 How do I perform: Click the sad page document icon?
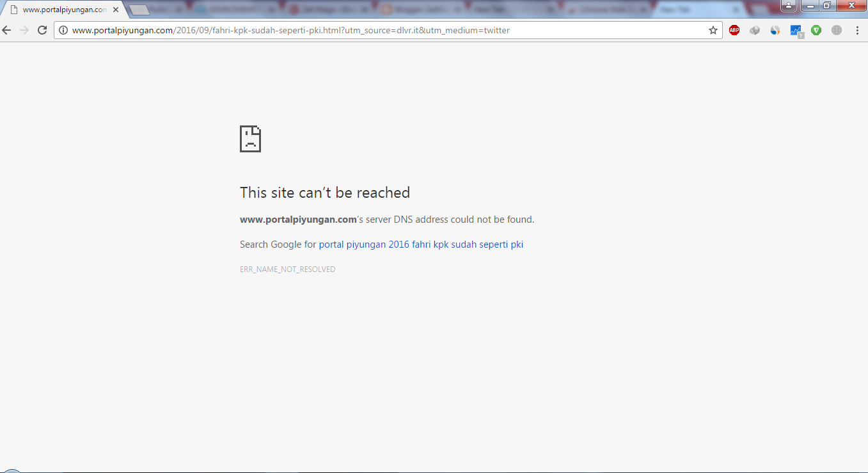pos(249,138)
